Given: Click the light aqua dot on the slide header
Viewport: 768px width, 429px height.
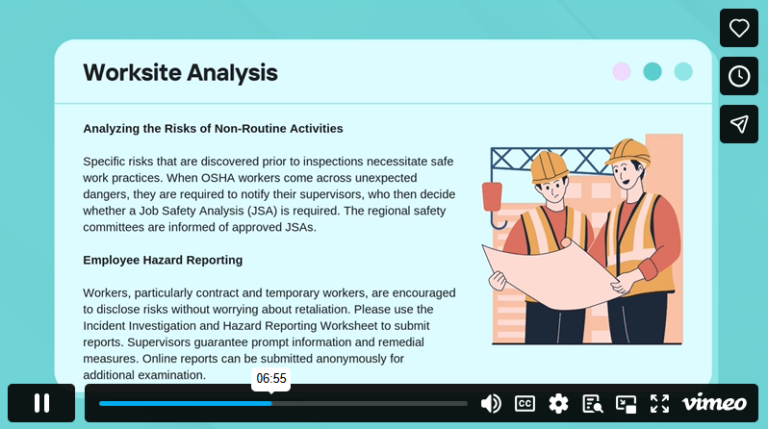Looking at the screenshot, I should (x=683, y=72).
